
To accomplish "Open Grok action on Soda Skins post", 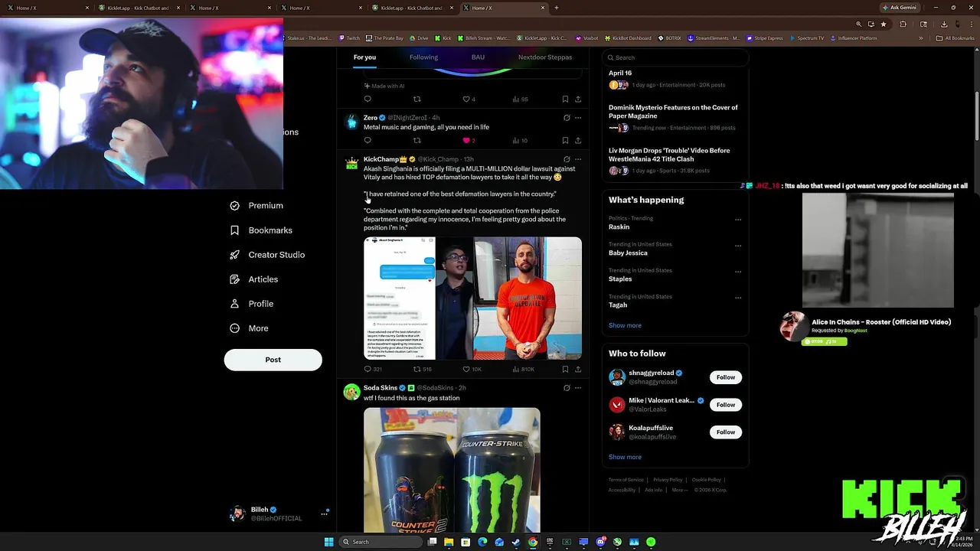I will pos(567,388).
